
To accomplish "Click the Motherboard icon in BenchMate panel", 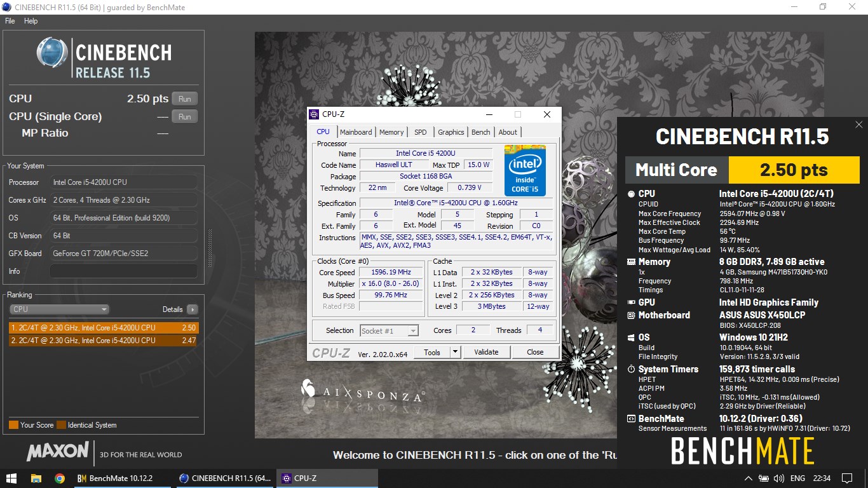I will pyautogui.click(x=631, y=315).
